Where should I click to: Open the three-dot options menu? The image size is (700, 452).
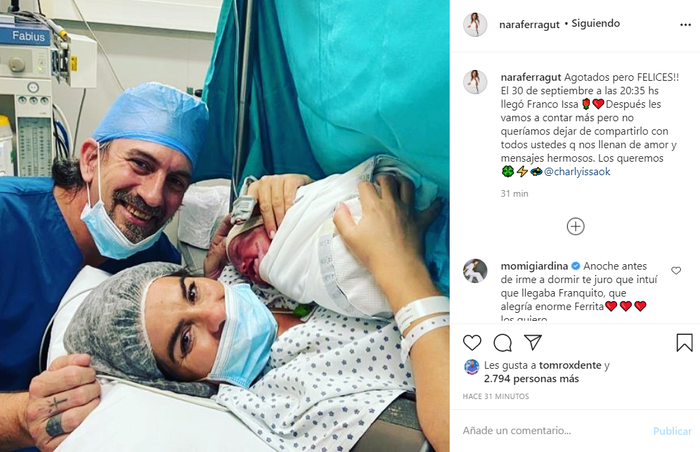click(x=685, y=25)
